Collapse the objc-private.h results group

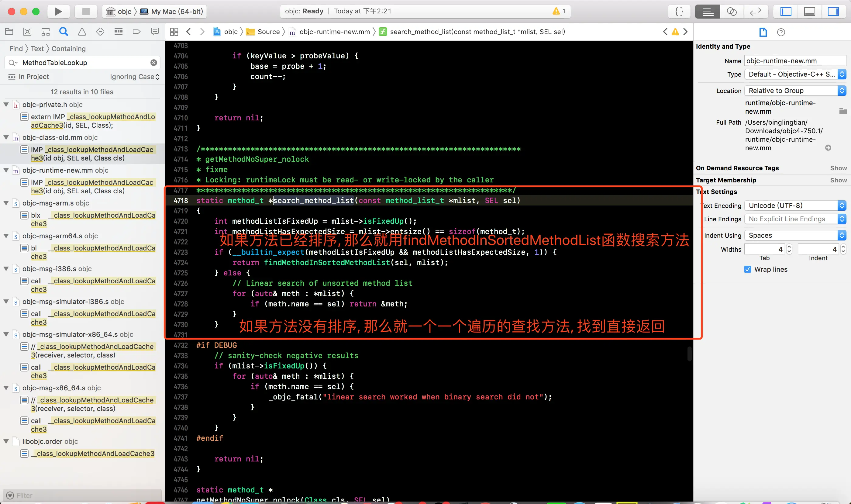click(6, 105)
